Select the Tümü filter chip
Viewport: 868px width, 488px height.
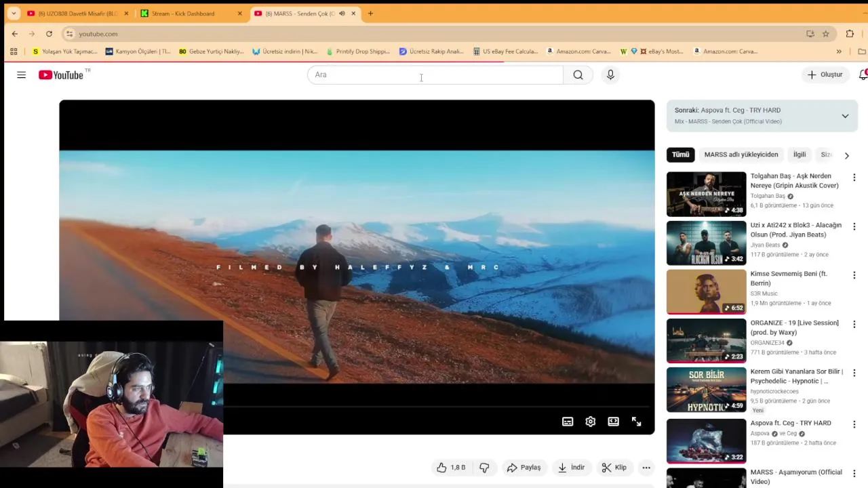pyautogui.click(x=681, y=155)
